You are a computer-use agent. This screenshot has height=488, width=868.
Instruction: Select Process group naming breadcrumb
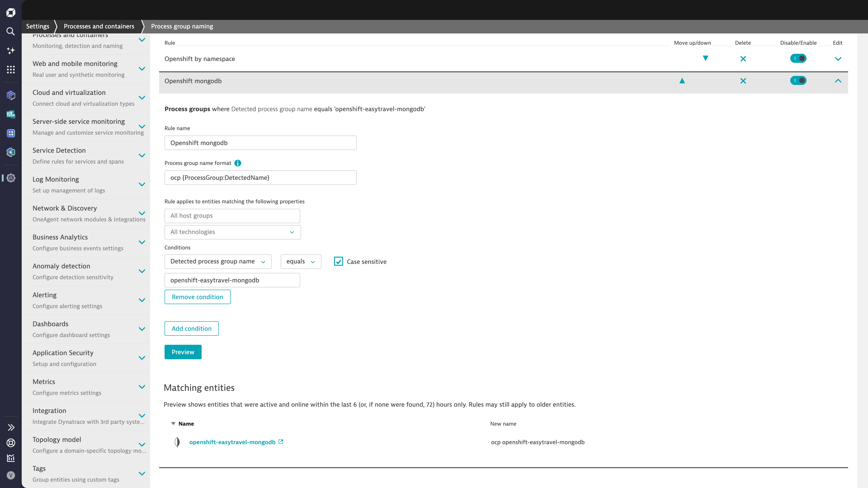[x=182, y=26]
